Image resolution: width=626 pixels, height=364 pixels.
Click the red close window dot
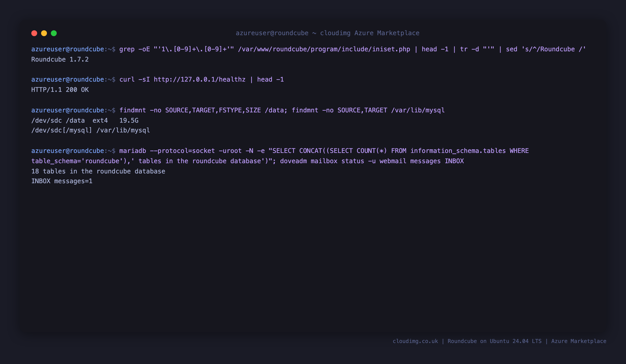pos(34,33)
